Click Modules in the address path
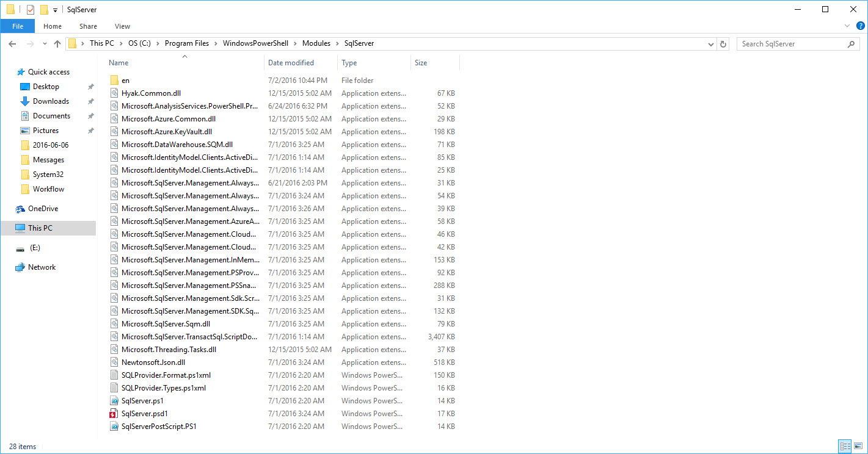The height and width of the screenshot is (454, 868). (316, 43)
